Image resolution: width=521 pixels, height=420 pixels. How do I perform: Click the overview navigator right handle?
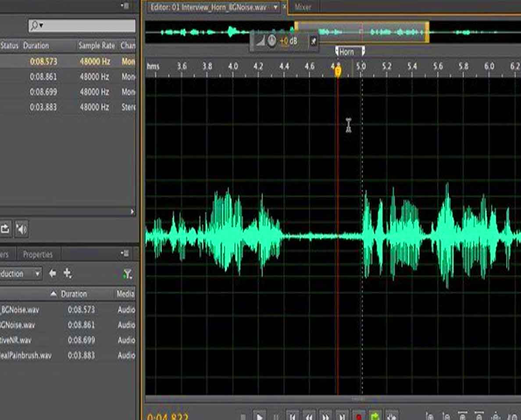click(427, 32)
